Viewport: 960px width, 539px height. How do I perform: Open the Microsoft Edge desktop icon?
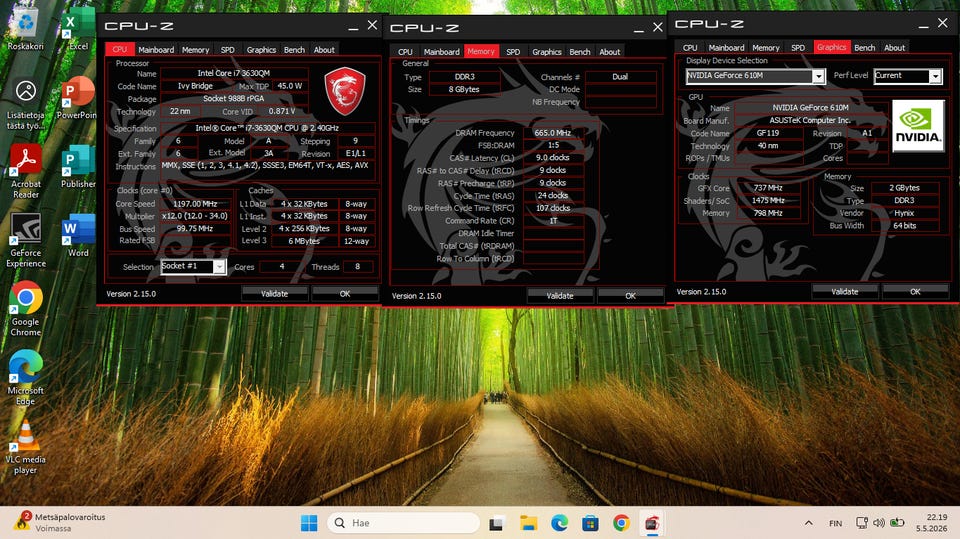point(26,379)
